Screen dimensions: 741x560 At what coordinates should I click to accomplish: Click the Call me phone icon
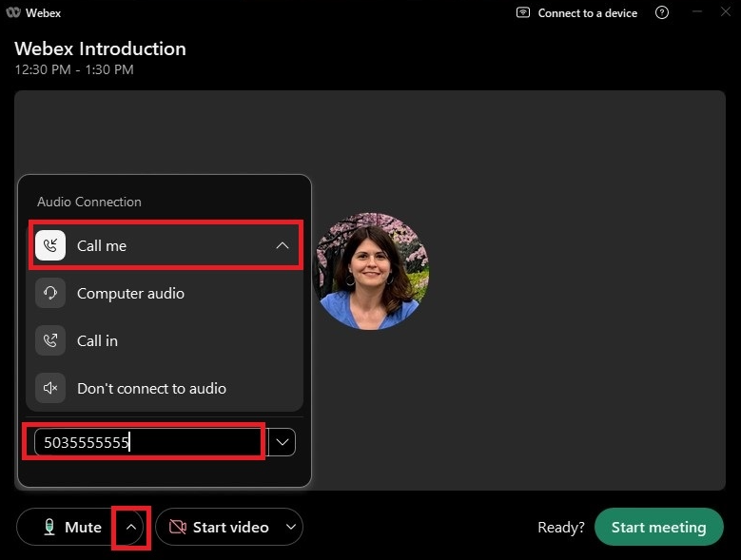(50, 245)
